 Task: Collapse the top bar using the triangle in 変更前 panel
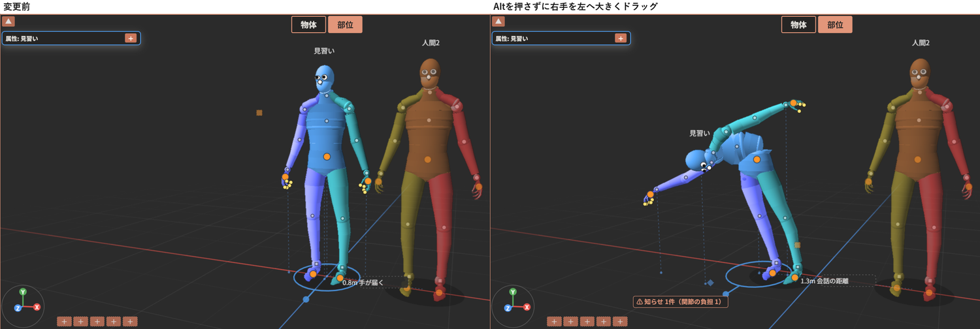(x=8, y=22)
